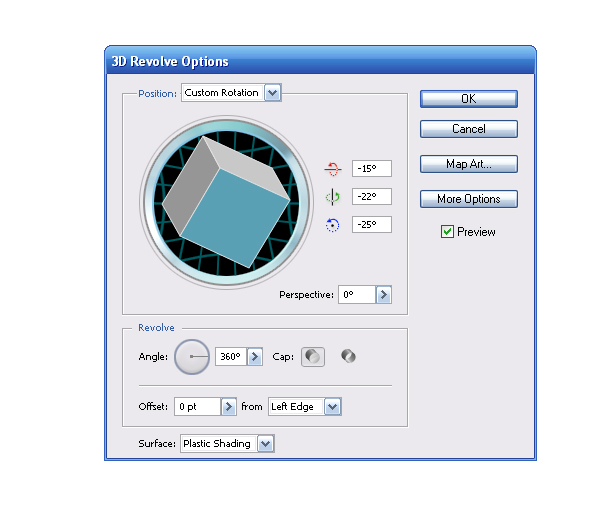
Task: Toggle the Preview checkbox
Action: (447, 232)
